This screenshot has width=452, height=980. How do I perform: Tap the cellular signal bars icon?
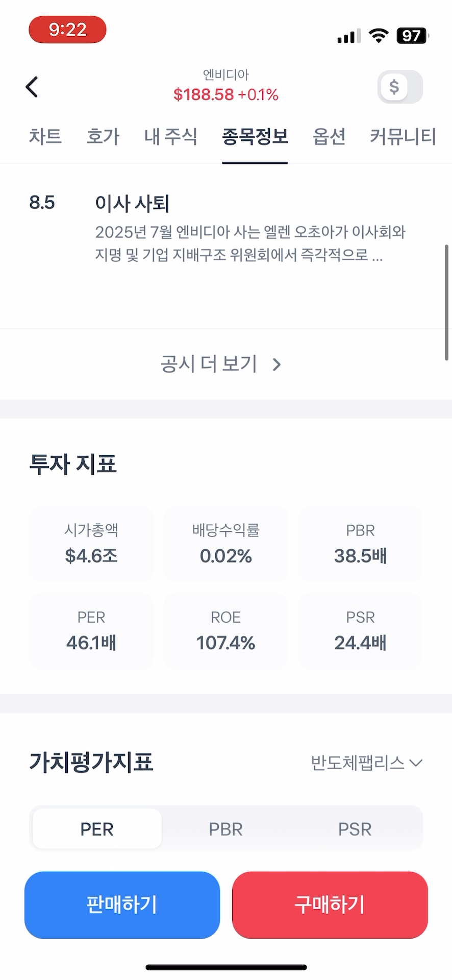coord(348,36)
